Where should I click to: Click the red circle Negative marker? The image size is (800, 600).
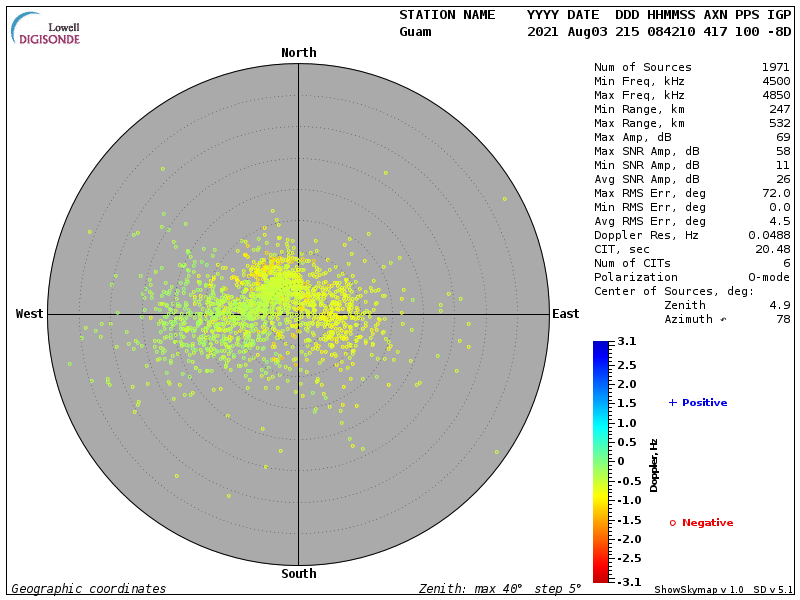(x=673, y=523)
